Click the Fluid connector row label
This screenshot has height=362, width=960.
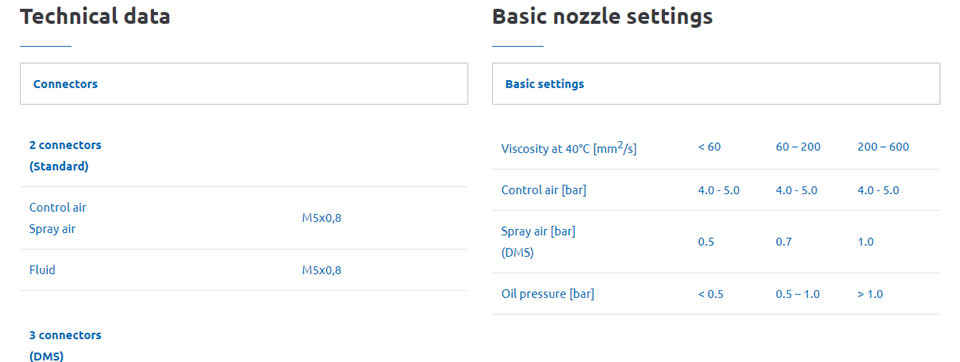coord(42,270)
